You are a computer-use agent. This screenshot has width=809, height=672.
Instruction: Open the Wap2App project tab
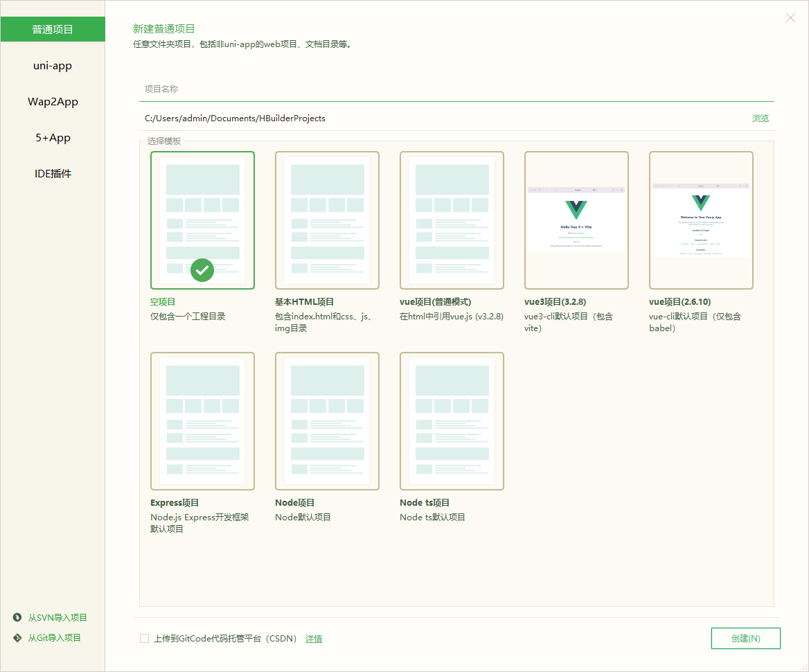pos(53,102)
